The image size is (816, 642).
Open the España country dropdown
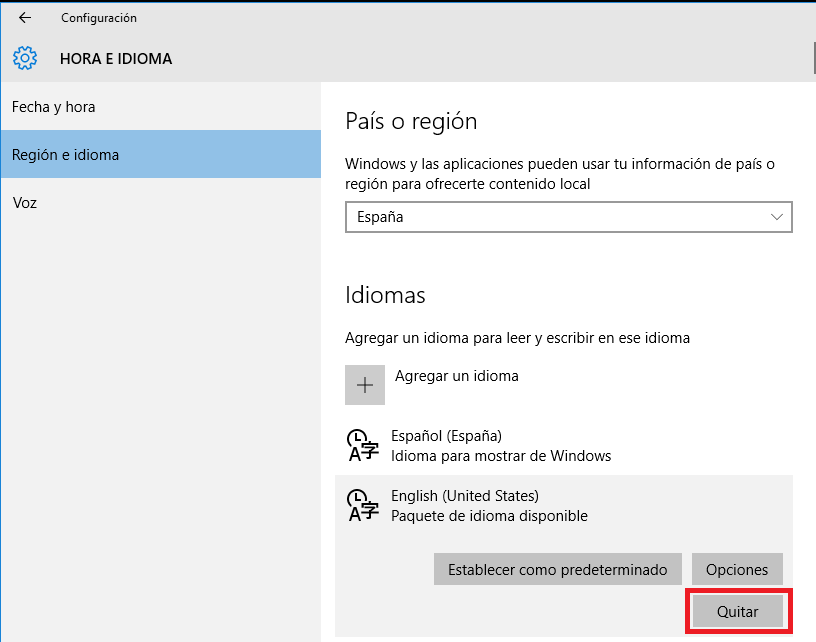tap(568, 217)
